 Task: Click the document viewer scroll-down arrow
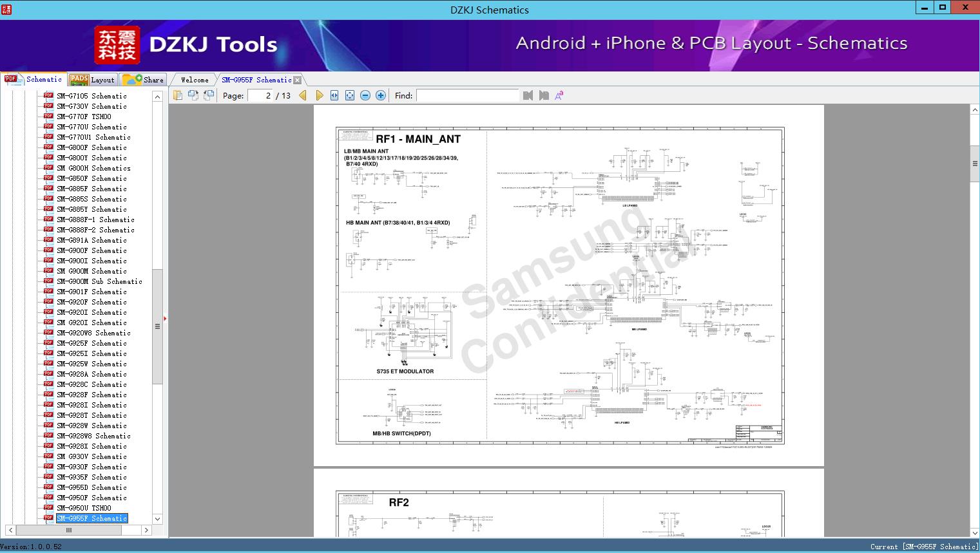(975, 532)
